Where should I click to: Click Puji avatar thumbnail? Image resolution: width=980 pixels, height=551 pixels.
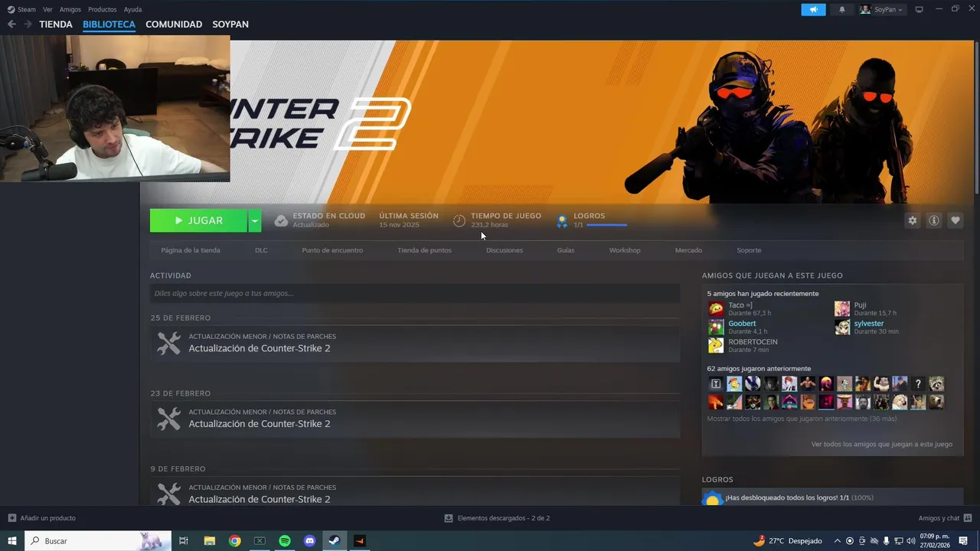coord(842,309)
